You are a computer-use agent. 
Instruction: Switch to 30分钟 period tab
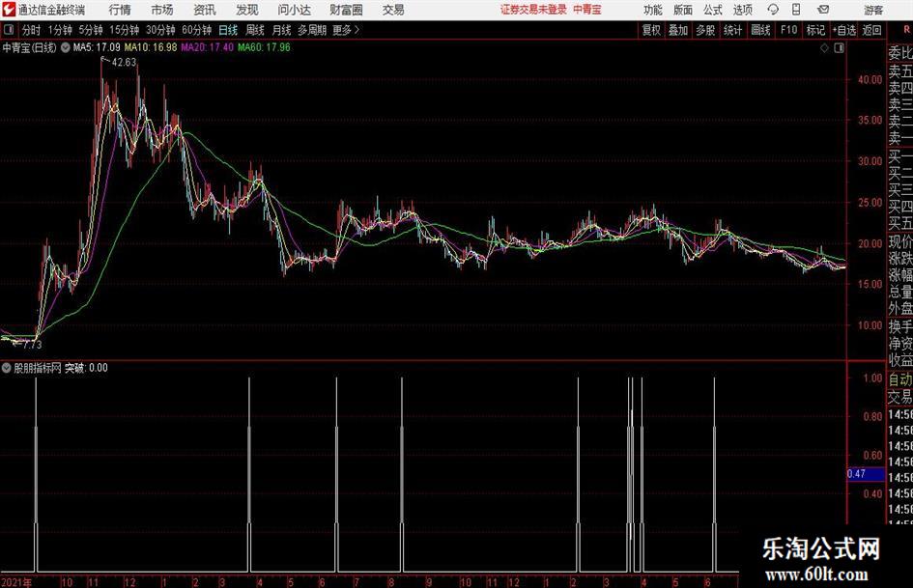[x=160, y=30]
